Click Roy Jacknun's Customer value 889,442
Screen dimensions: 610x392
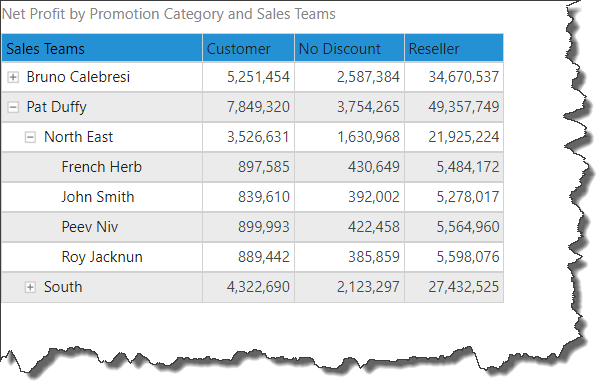coord(264,257)
